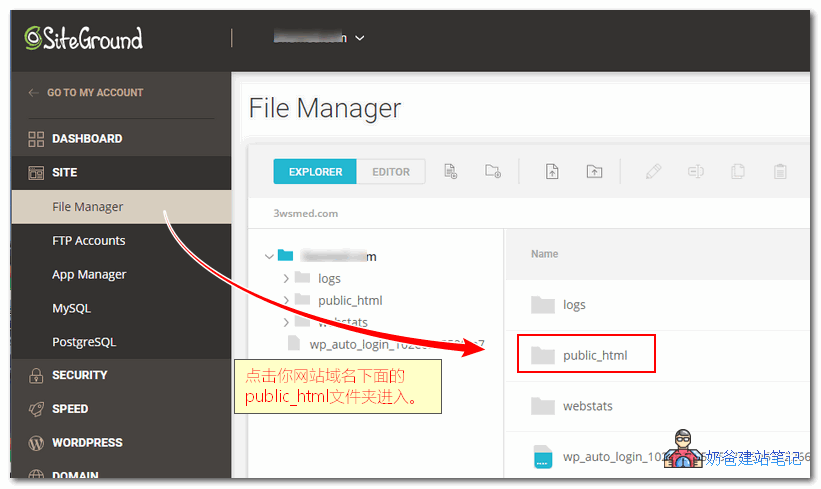The image size is (821, 489).
Task: Expand the public_html tree node arrow
Action: (x=287, y=300)
